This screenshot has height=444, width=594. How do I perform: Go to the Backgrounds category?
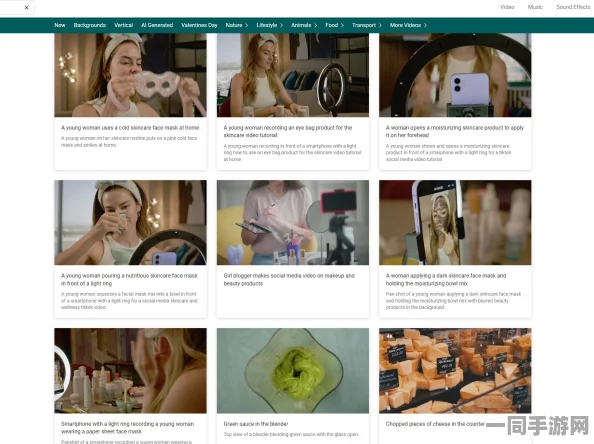90,25
